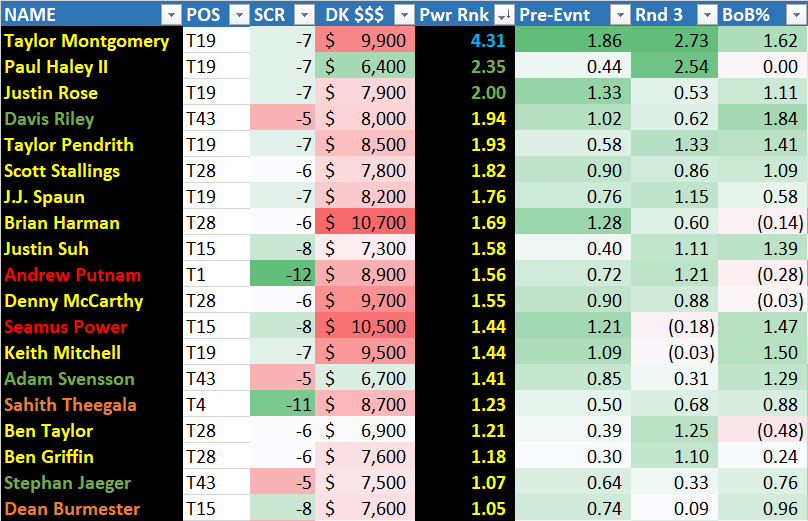
Task: Click the 2.35 power rank cell
Action: coord(465,66)
